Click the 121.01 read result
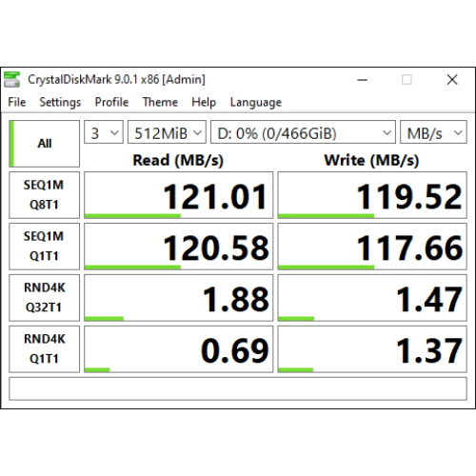The width and height of the screenshot is (476, 476). click(179, 195)
